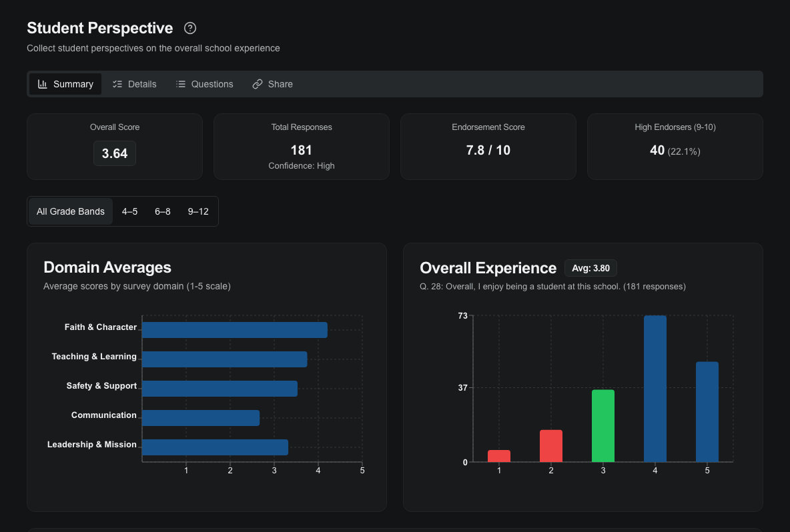Click the (22.1%) percentage text
790x532 pixels.
(x=684, y=151)
